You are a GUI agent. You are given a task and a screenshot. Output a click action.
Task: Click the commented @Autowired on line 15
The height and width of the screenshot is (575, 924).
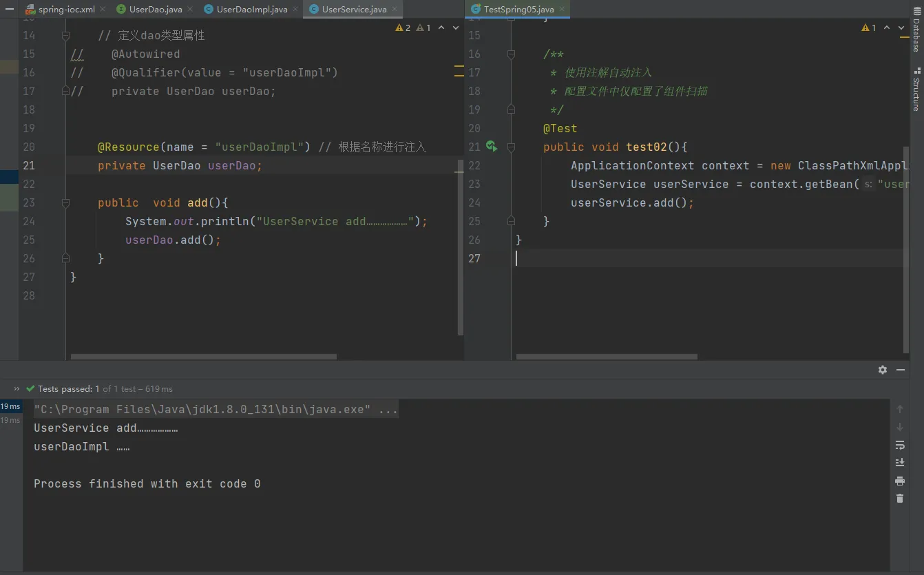tap(145, 54)
